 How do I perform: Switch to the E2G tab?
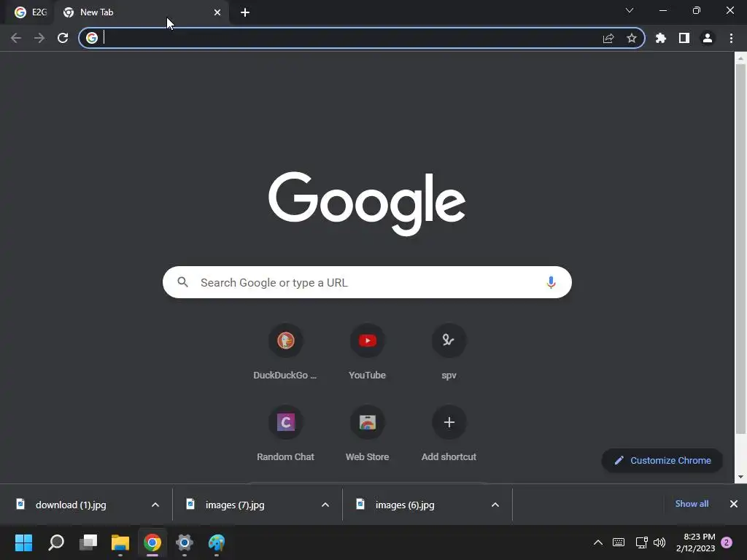31,12
